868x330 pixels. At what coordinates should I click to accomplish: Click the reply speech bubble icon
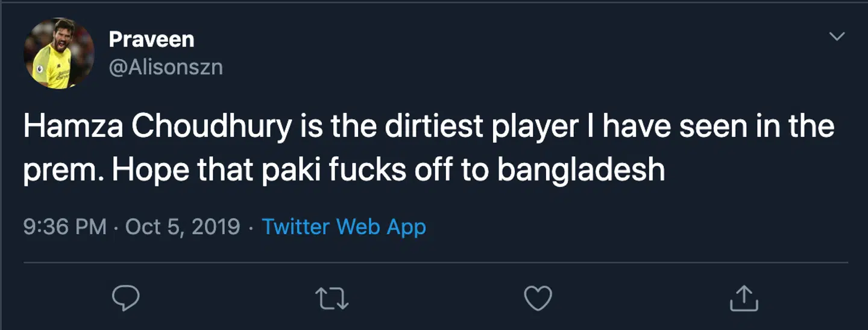(126, 298)
